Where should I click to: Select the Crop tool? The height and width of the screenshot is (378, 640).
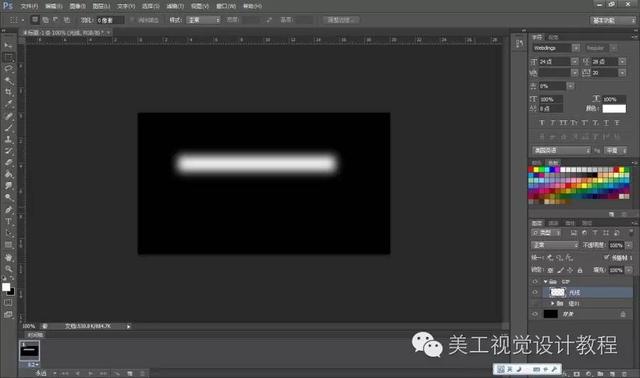pyautogui.click(x=8, y=92)
